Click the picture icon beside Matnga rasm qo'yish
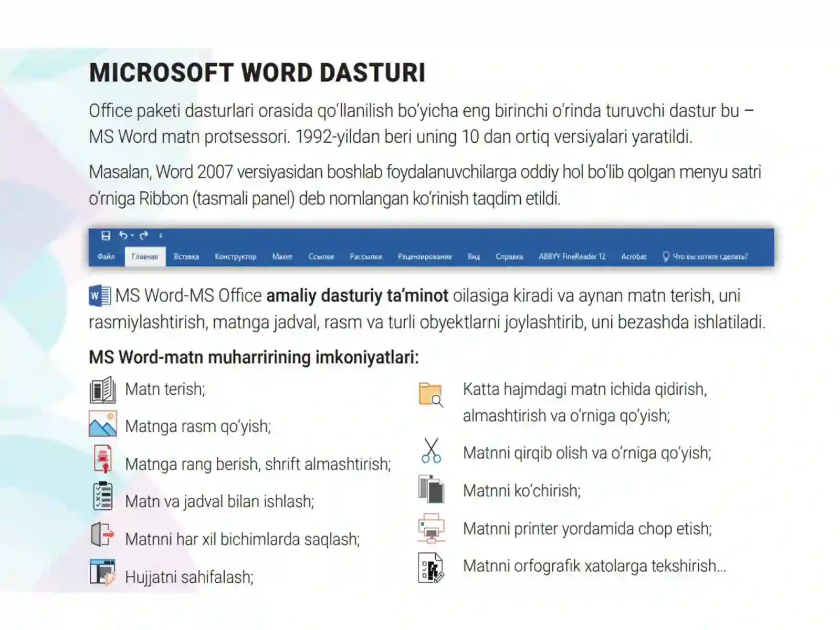This screenshot has height=630, width=840. point(103,424)
